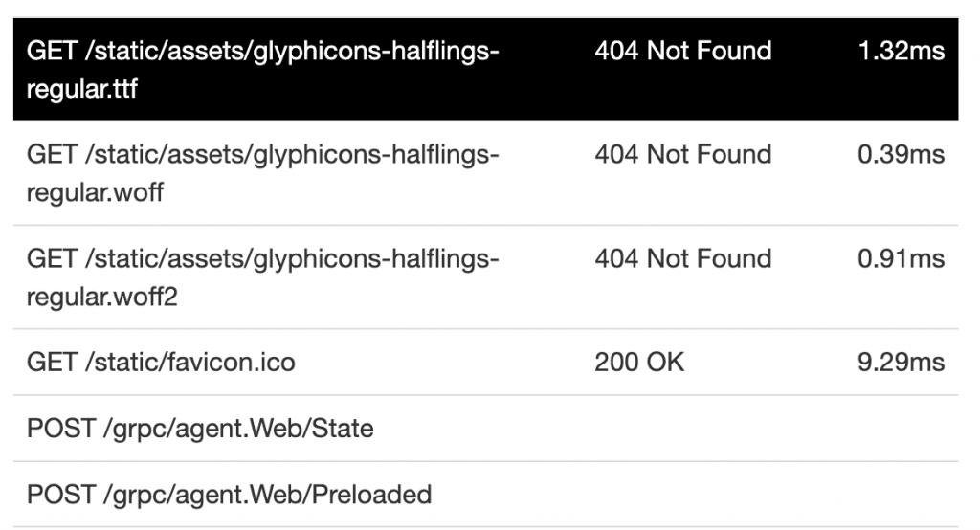This screenshot has height=530, width=980.
Task: Click the 404 Not Found status in highlighted row
Action: click(x=683, y=51)
